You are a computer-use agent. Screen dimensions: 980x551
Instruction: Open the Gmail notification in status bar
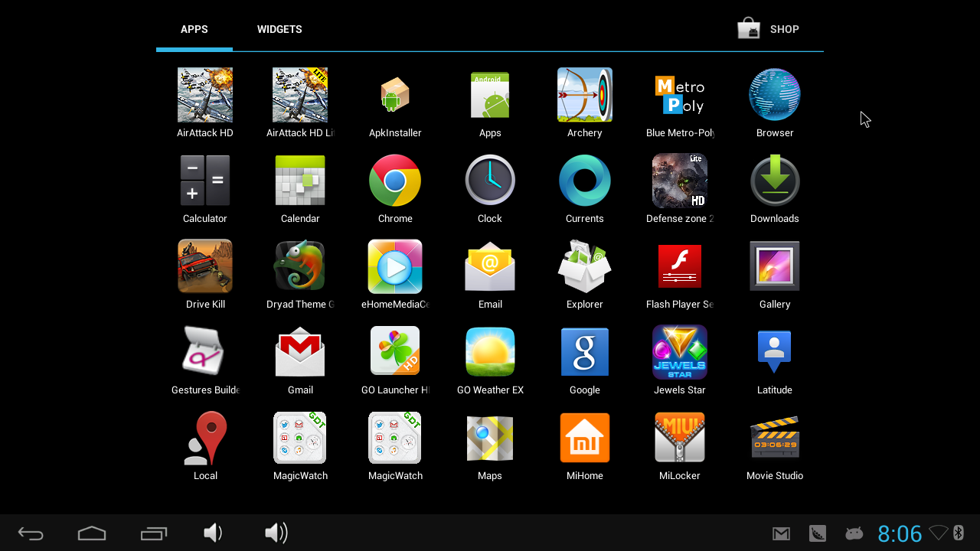coord(781,534)
